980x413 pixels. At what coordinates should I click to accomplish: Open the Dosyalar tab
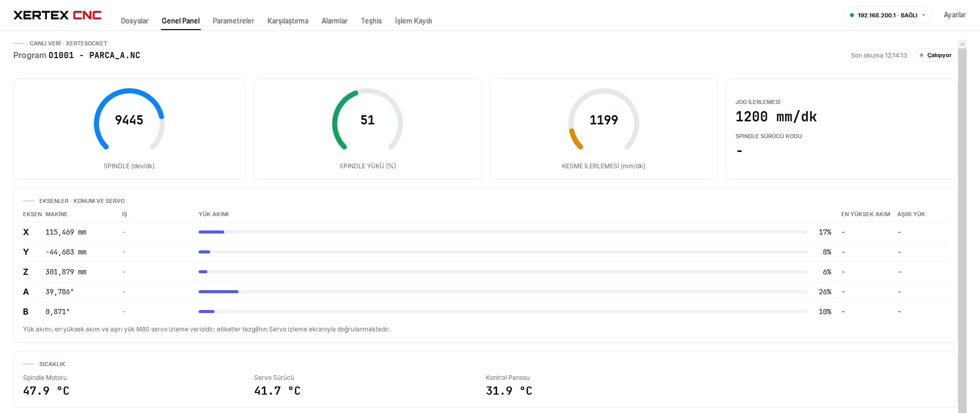[135, 21]
